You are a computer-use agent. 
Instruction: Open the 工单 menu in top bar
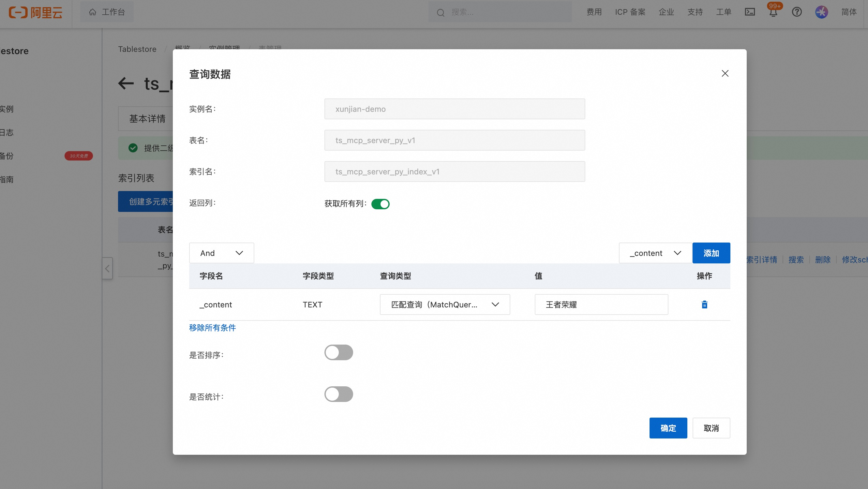click(724, 12)
